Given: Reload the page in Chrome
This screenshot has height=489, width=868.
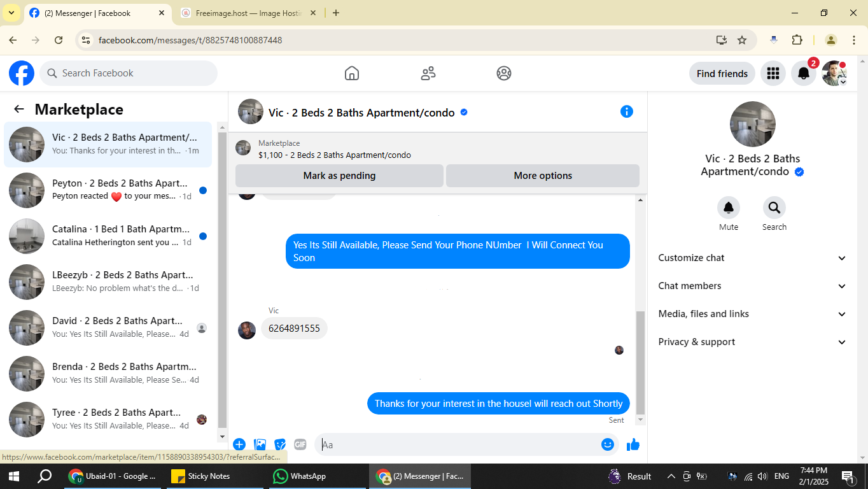Looking at the screenshot, I should pyautogui.click(x=59, y=40).
